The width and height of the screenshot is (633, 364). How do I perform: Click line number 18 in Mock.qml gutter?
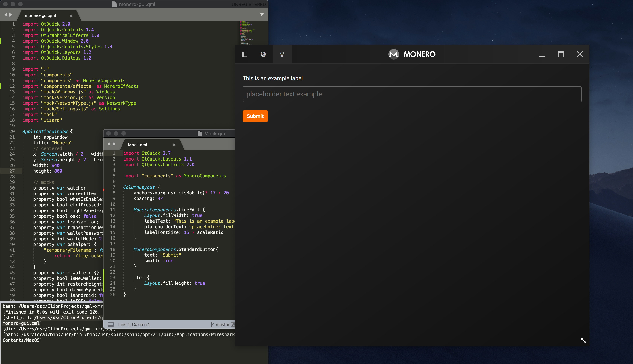tap(112, 249)
